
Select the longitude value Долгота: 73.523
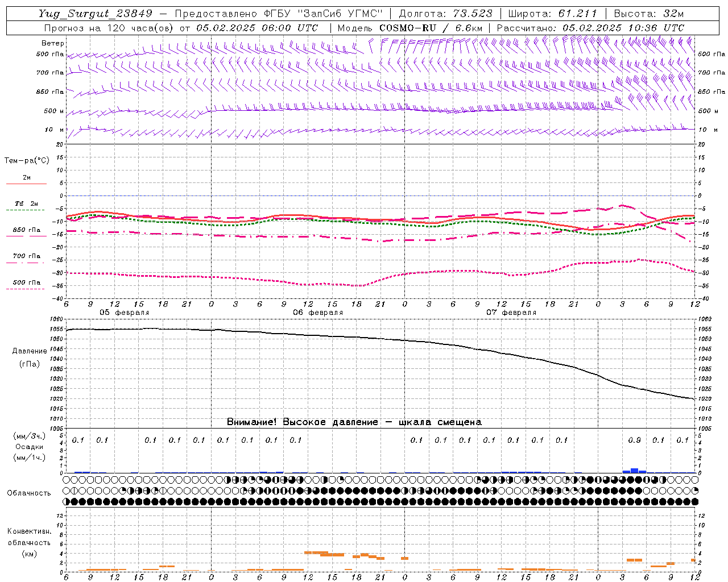click(445, 14)
